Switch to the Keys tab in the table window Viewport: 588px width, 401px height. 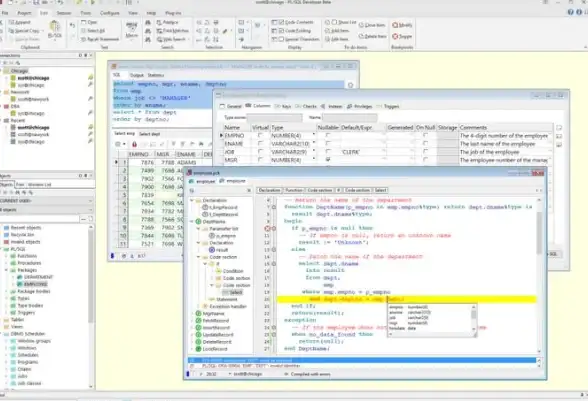283,107
